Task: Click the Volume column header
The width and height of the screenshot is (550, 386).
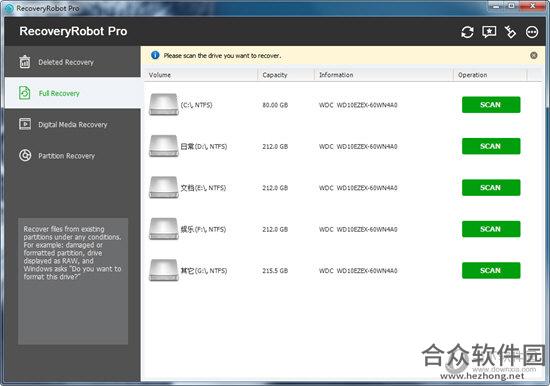Action: click(x=202, y=75)
